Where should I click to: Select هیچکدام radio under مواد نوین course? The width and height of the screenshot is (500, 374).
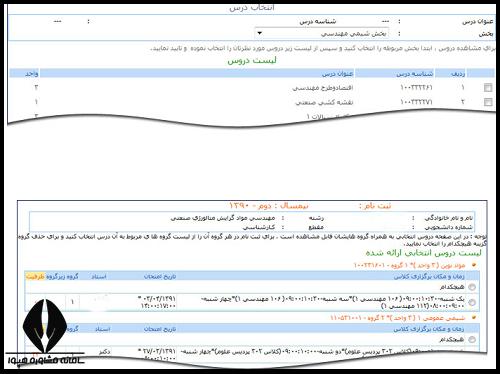click(472, 287)
